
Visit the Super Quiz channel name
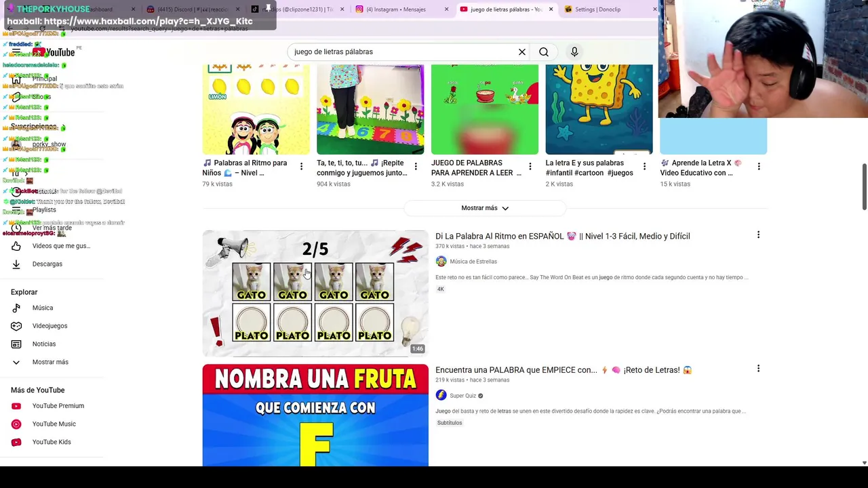pos(463,396)
